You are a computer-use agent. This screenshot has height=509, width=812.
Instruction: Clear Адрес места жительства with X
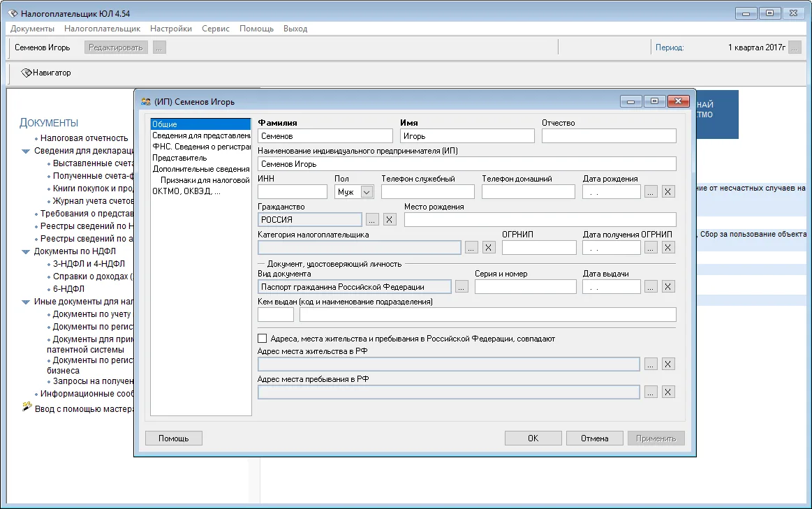click(x=668, y=364)
